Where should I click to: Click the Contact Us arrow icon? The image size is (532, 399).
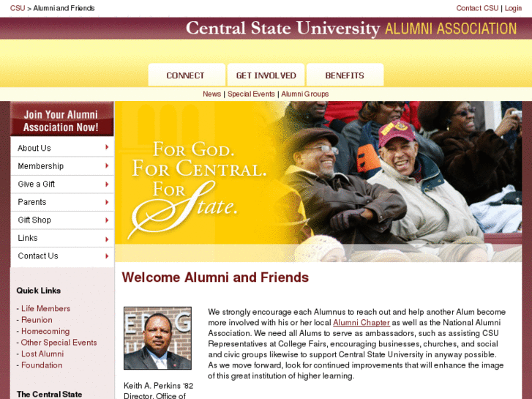(107, 256)
